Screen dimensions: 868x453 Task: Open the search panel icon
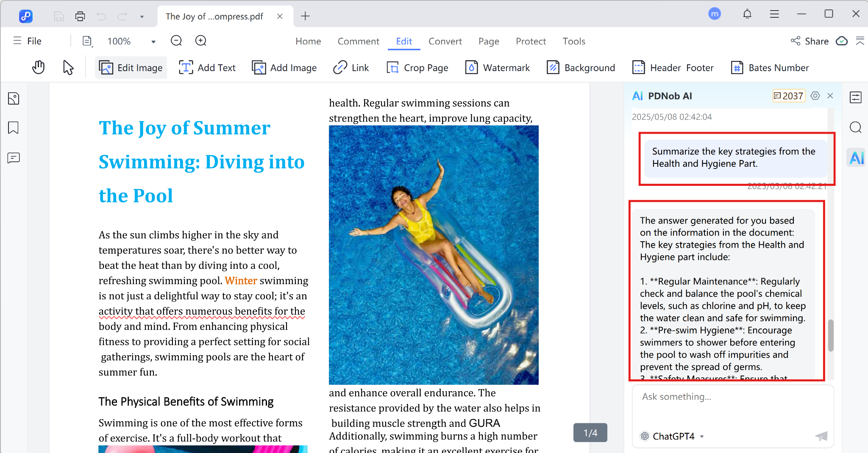coord(856,127)
